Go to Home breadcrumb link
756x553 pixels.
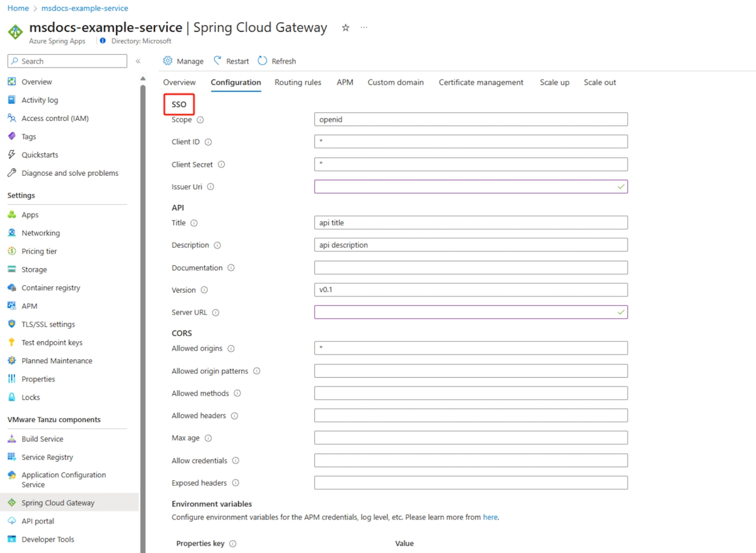(18, 8)
